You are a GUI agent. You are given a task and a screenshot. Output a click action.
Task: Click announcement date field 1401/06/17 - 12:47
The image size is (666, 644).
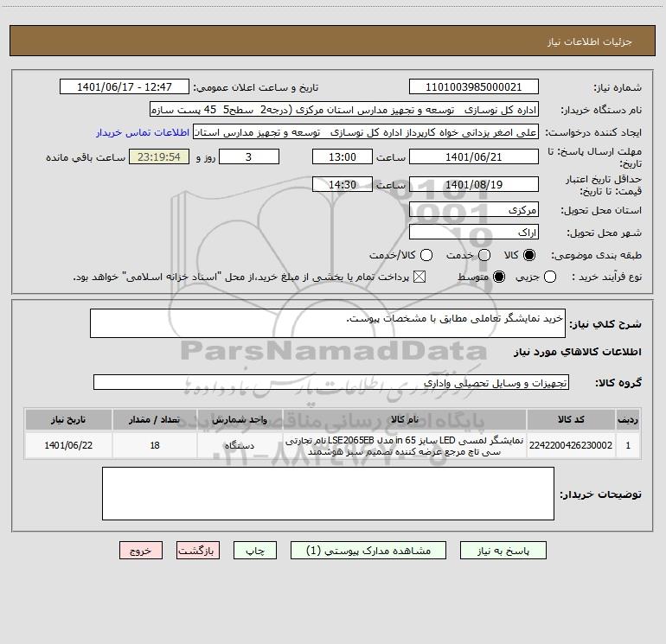[x=125, y=87]
